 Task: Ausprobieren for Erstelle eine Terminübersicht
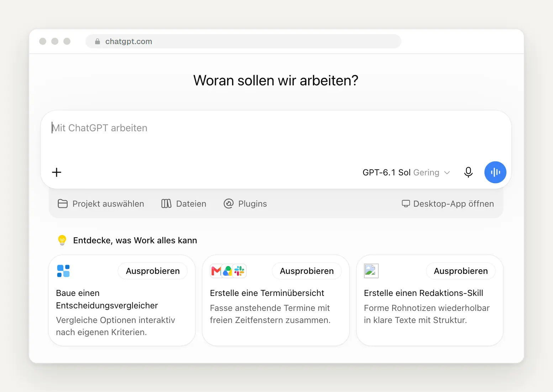coord(307,271)
